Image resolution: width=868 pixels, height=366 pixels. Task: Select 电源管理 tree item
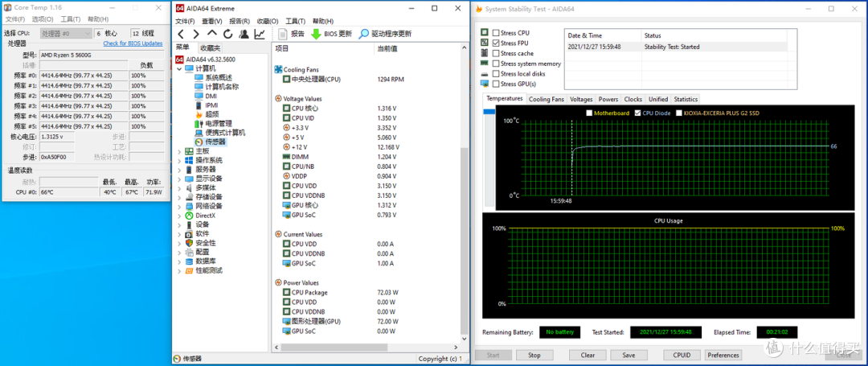(x=213, y=124)
